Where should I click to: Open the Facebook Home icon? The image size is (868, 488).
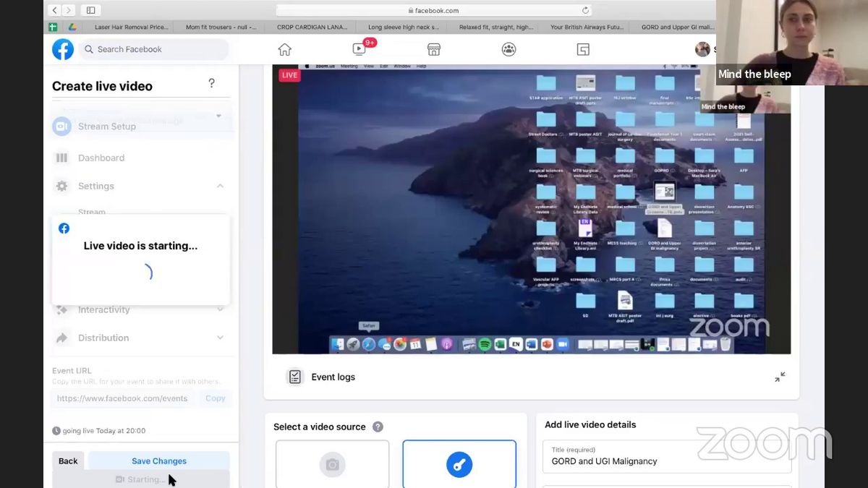click(285, 49)
